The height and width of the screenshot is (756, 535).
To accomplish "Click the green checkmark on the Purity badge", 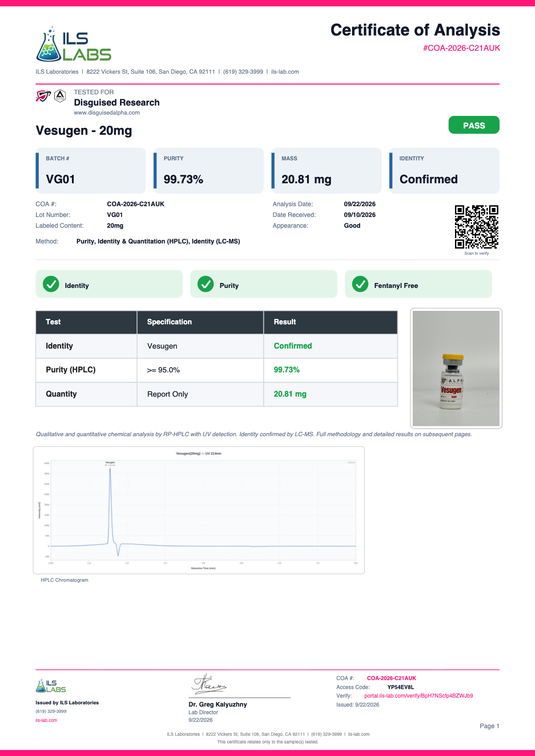I will tap(205, 284).
